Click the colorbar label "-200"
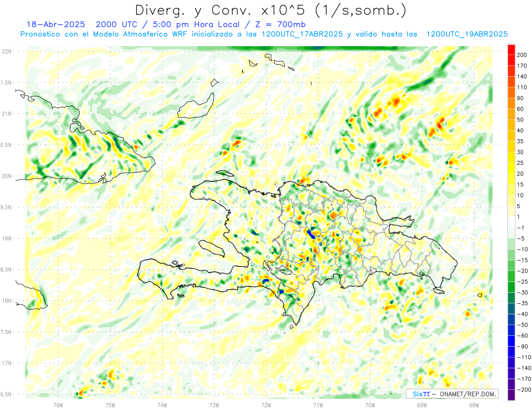 525,389
